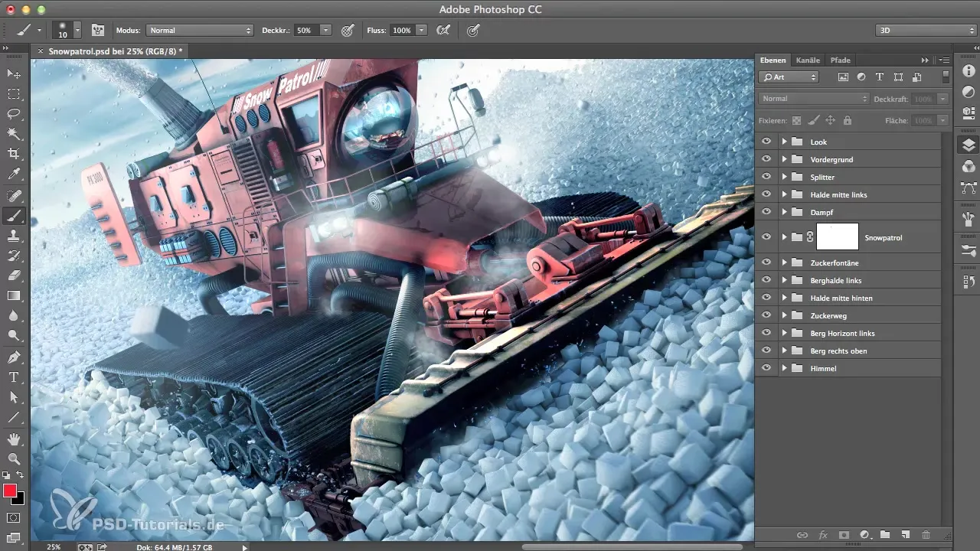This screenshot has height=551, width=980.
Task: Expand the Look group
Action: 784,142
